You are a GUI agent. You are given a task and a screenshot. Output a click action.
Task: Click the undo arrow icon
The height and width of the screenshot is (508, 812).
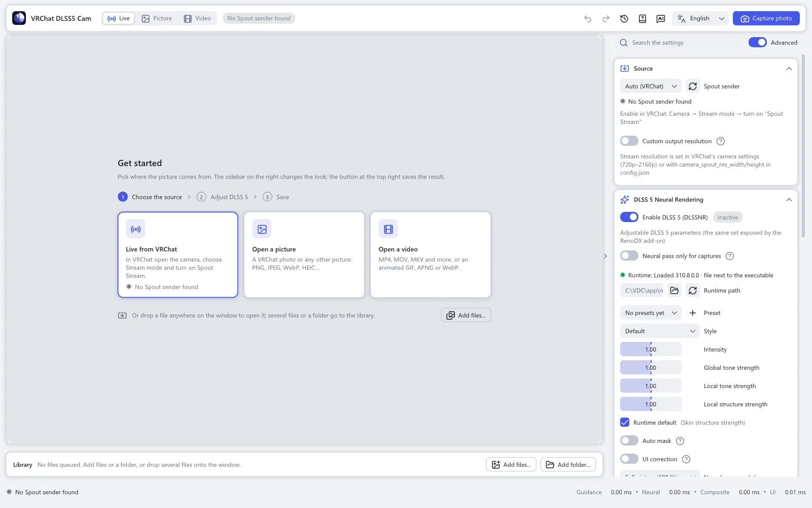tap(588, 19)
